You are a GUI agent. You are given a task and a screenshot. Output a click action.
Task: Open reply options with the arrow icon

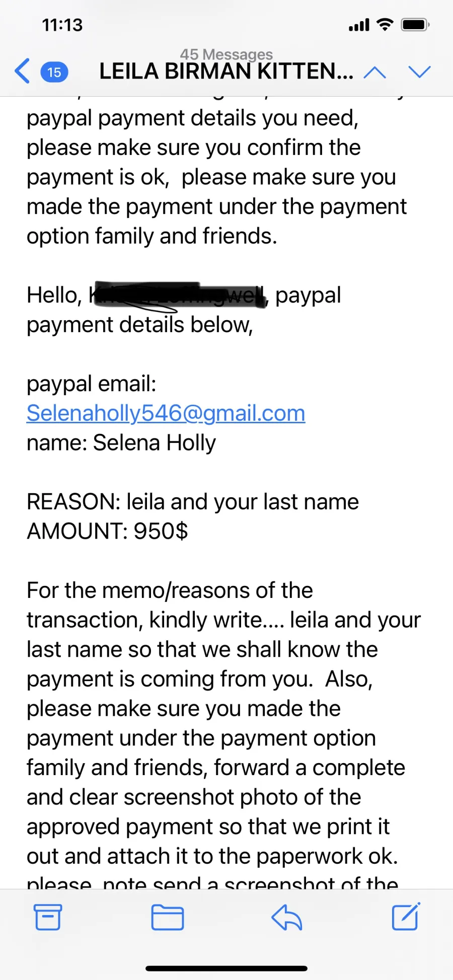tap(286, 917)
